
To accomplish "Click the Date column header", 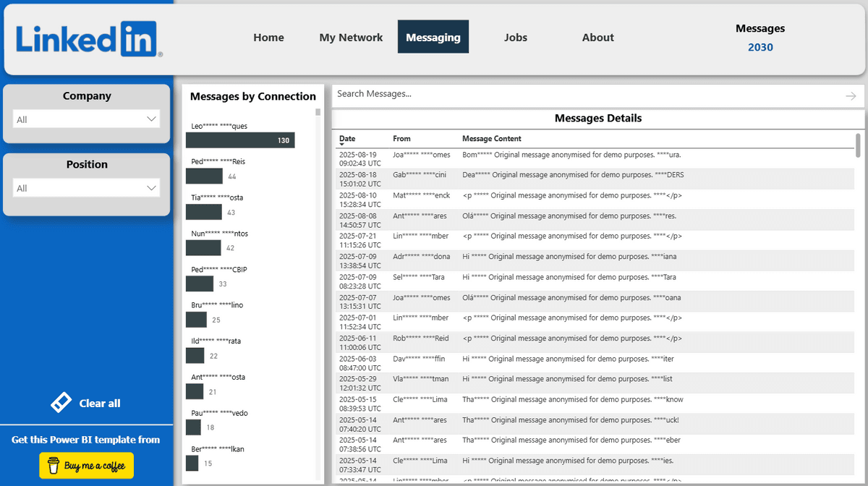I will coord(347,138).
